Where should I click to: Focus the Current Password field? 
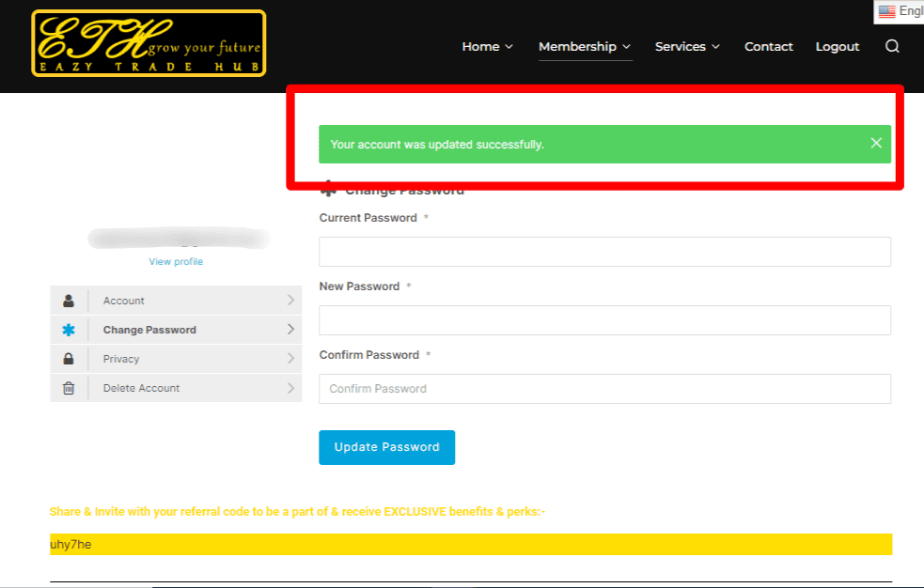pos(604,252)
